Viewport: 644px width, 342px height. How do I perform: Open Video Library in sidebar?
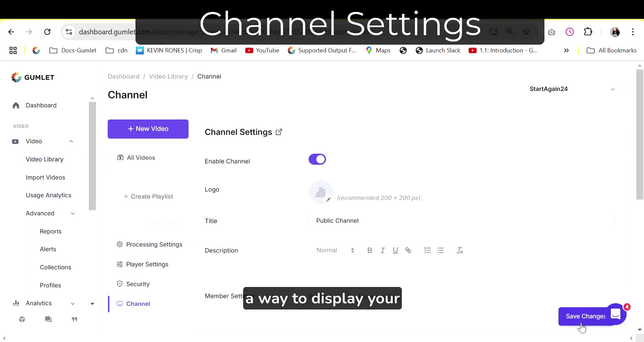coord(45,159)
